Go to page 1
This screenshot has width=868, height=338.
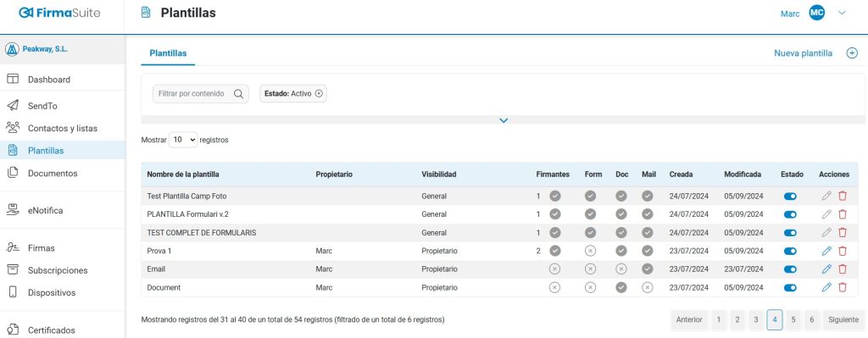point(719,319)
